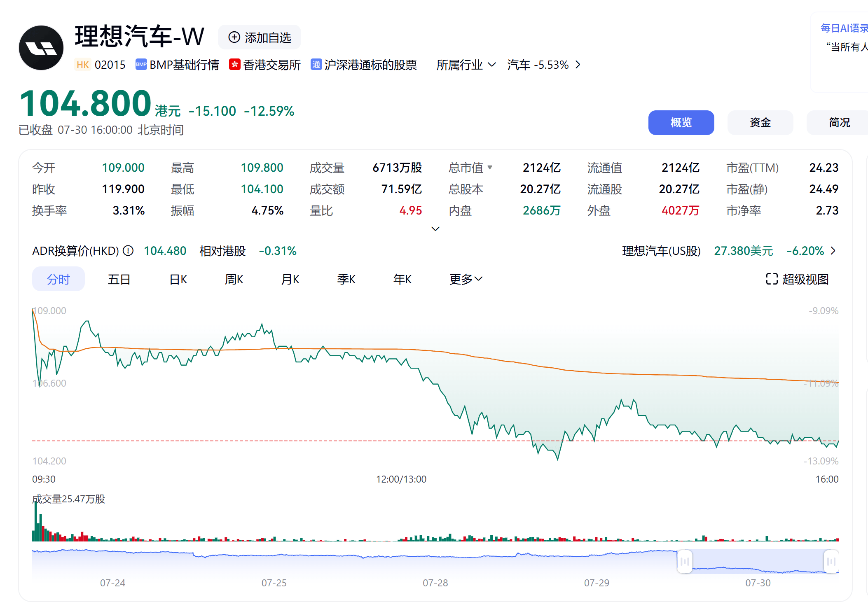Click the 成交量25.47万股 volume label
The image size is (868, 609).
pyautogui.click(x=69, y=499)
